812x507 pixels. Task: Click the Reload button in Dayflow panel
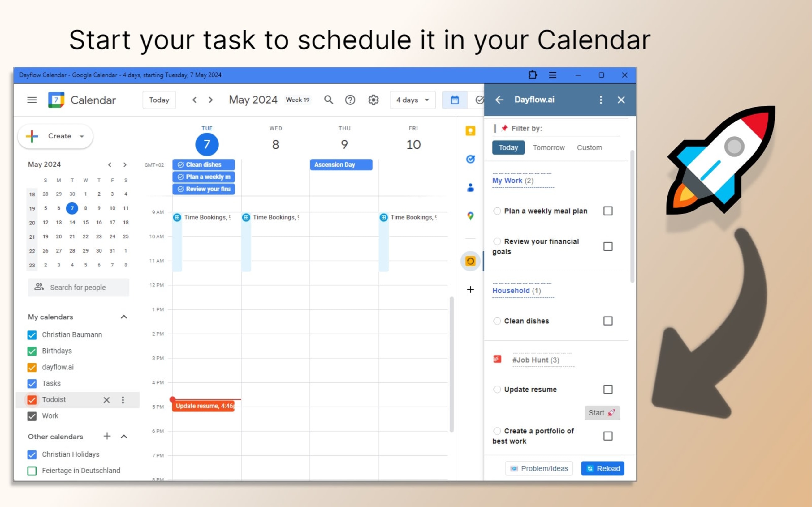click(603, 468)
